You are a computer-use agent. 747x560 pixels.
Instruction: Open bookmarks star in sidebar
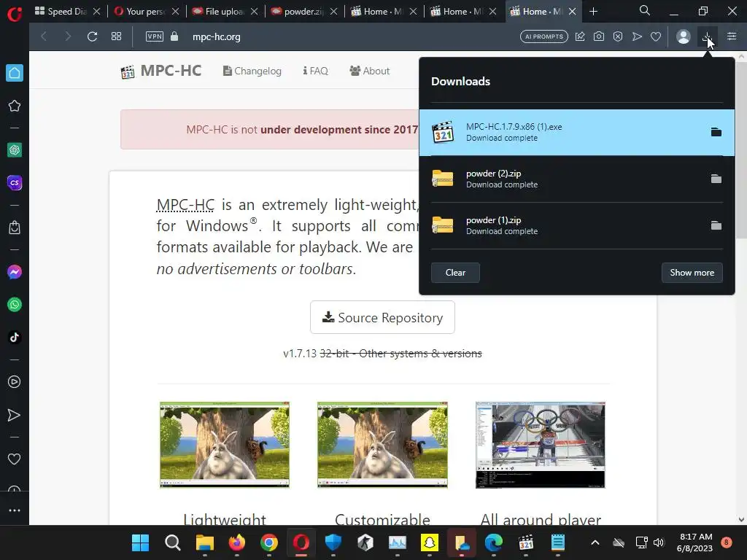coord(15,106)
